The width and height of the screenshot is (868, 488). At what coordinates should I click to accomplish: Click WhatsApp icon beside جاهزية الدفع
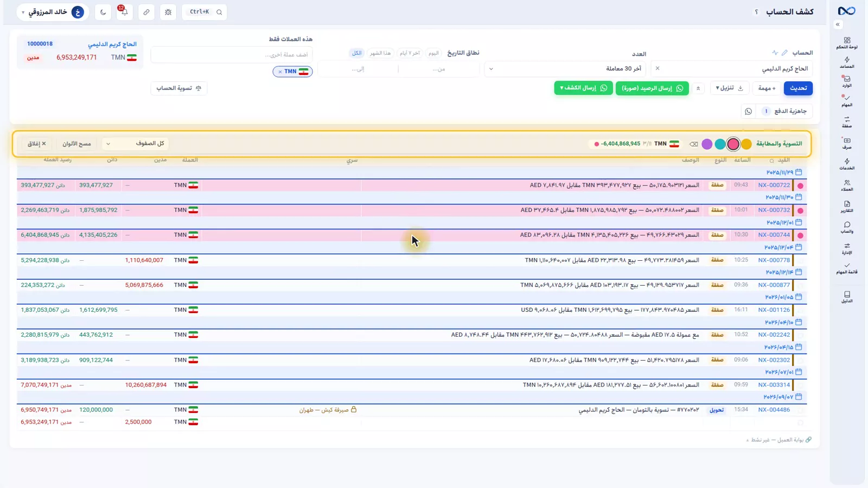[749, 111]
